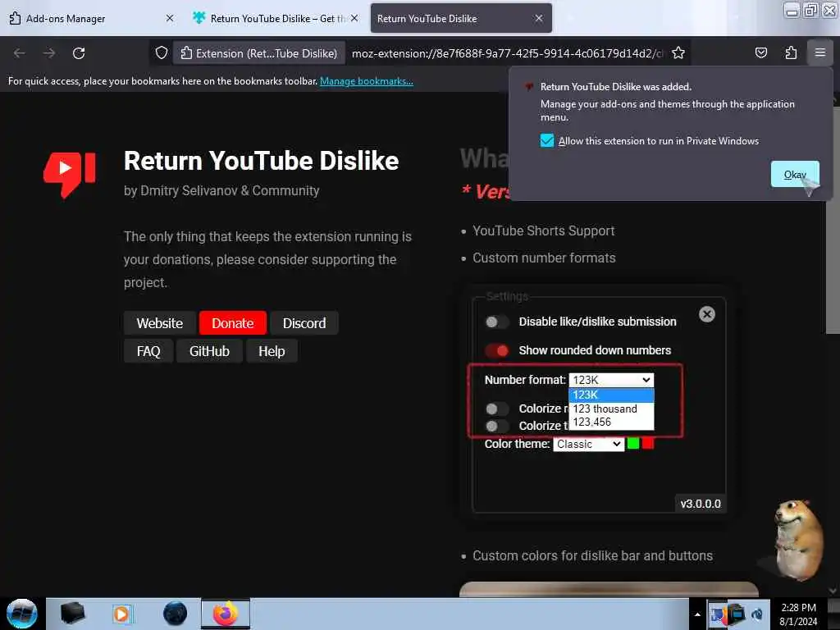Toggle Disable like/dislike submission switch
This screenshot has height=630, width=840.
(496, 322)
